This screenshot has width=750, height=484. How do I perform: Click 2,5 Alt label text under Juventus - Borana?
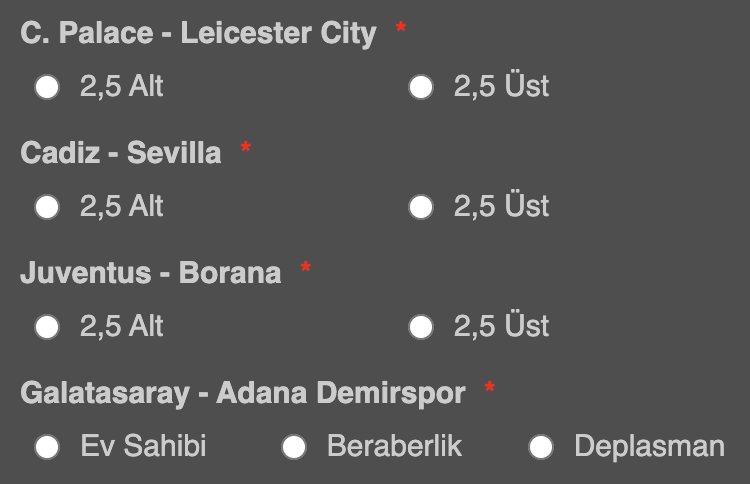click(121, 326)
